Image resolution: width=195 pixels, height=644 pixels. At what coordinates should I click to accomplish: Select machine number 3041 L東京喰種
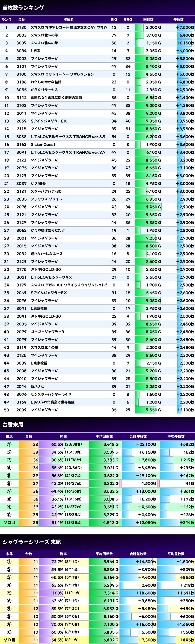[x=22, y=308]
